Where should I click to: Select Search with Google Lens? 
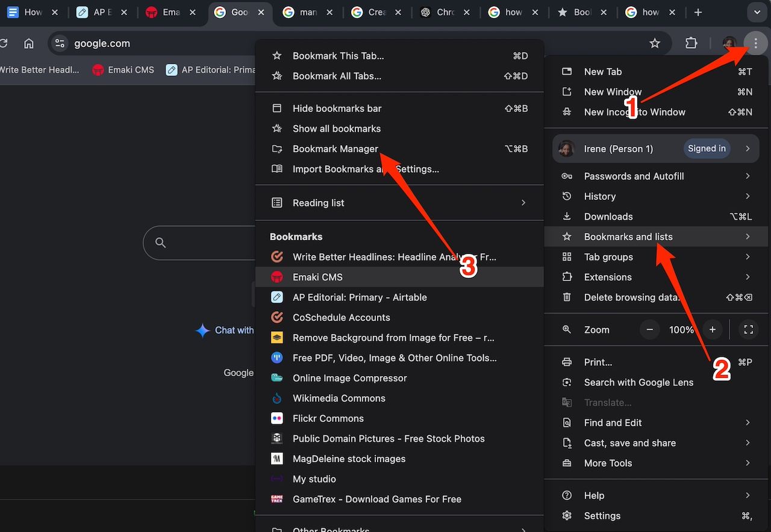[x=657, y=382]
